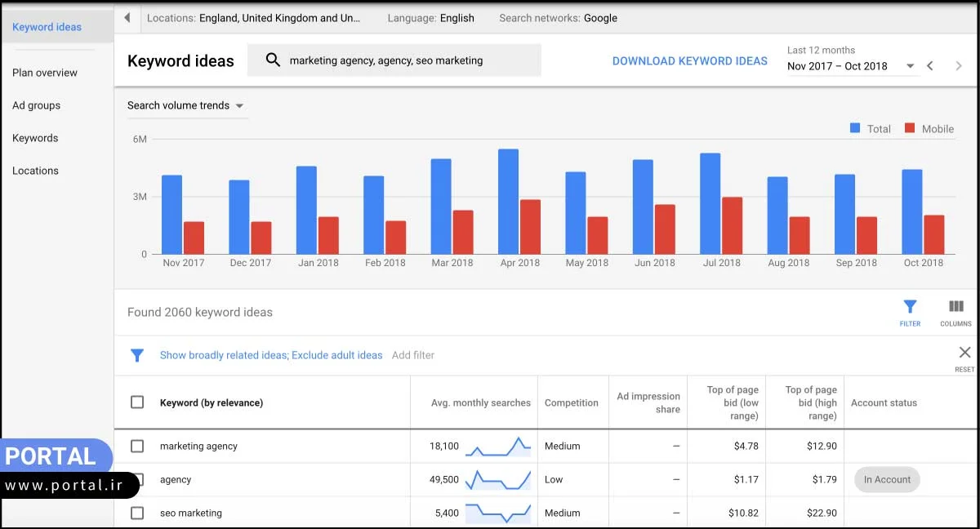The height and width of the screenshot is (529, 980).
Task: Check the seo marketing row checkbox
Action: coord(137,513)
